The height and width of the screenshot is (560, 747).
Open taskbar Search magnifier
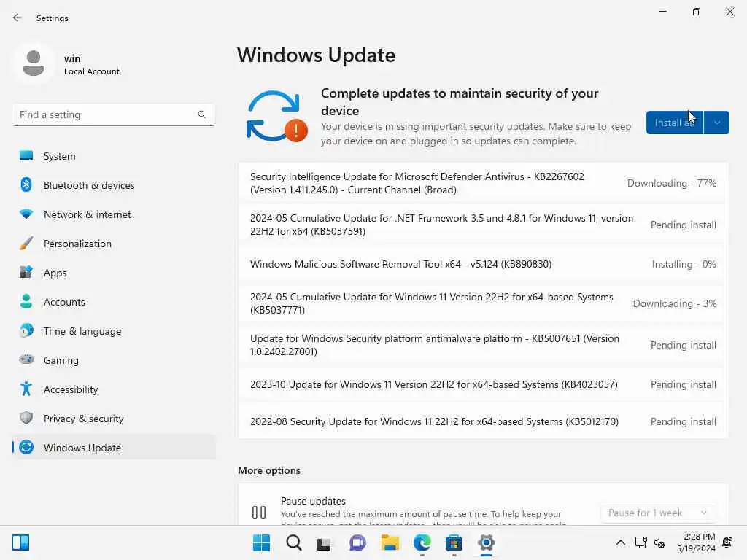[293, 542]
